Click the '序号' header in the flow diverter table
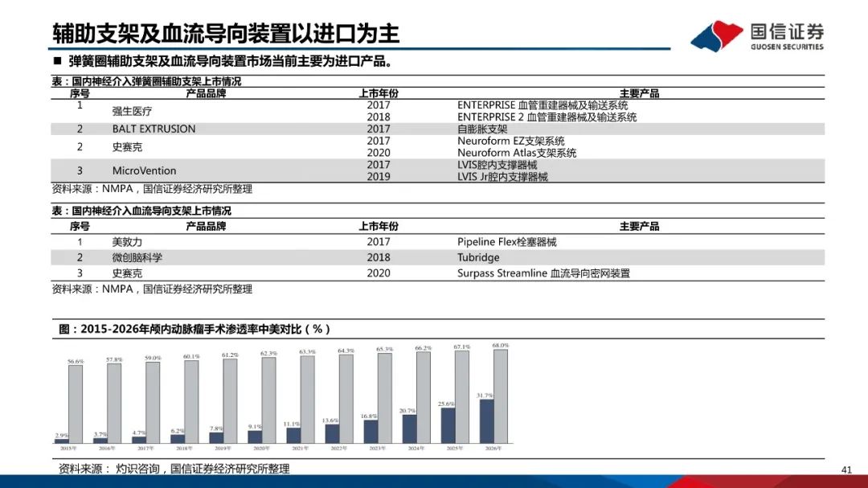 (80, 226)
